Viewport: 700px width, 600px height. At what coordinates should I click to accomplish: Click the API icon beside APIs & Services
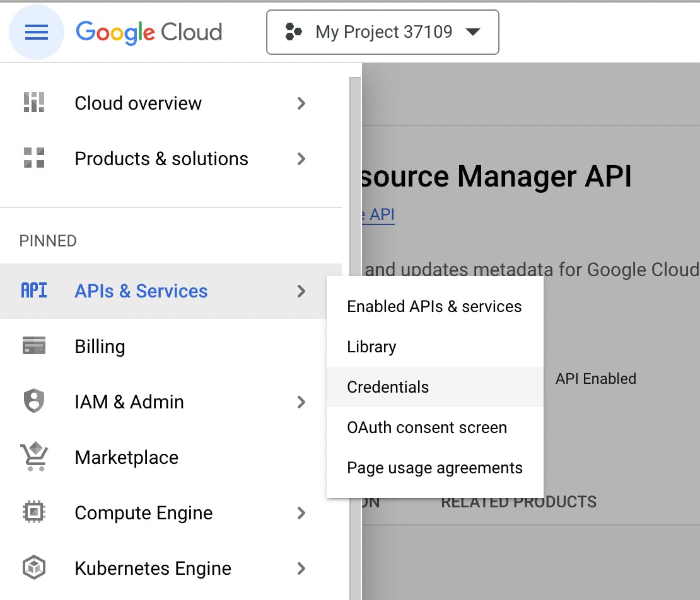34,291
